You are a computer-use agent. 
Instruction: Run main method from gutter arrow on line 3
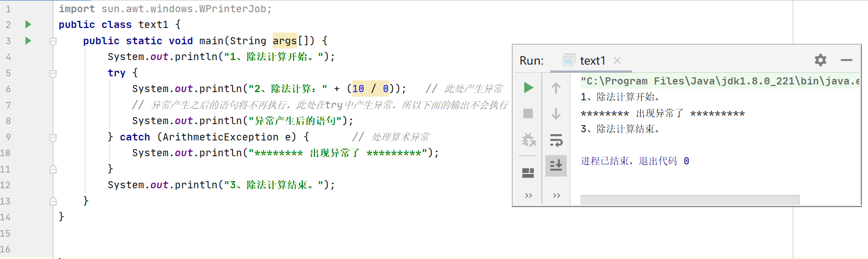coord(28,41)
